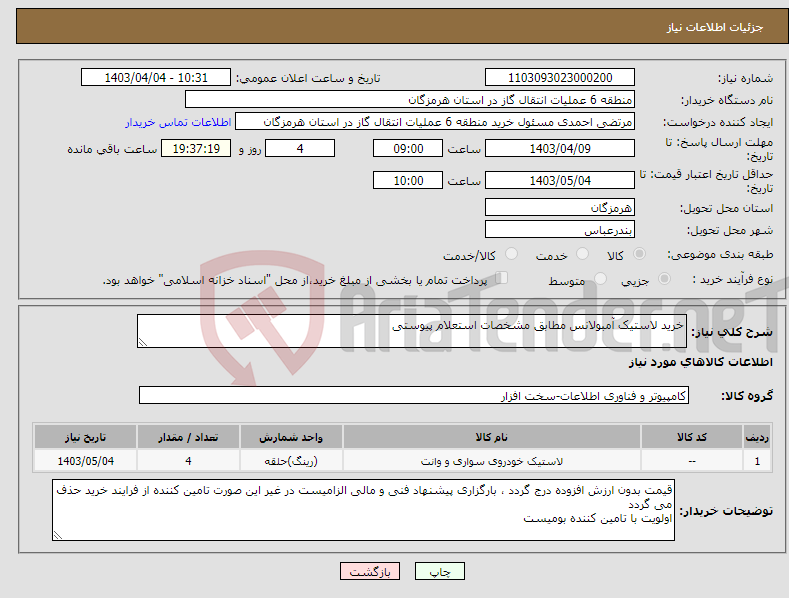Click the واحد شمارش column header
Screen dimensions: 789x598
pos(291,437)
